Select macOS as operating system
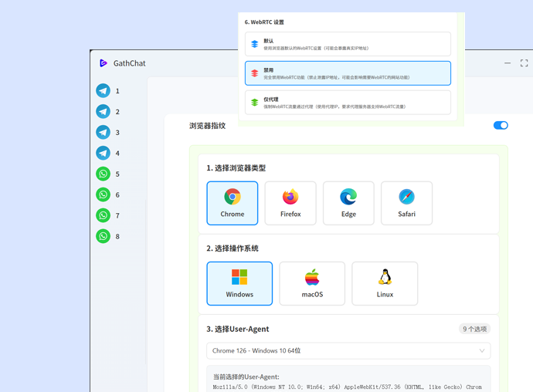The width and height of the screenshot is (533, 392). [312, 283]
